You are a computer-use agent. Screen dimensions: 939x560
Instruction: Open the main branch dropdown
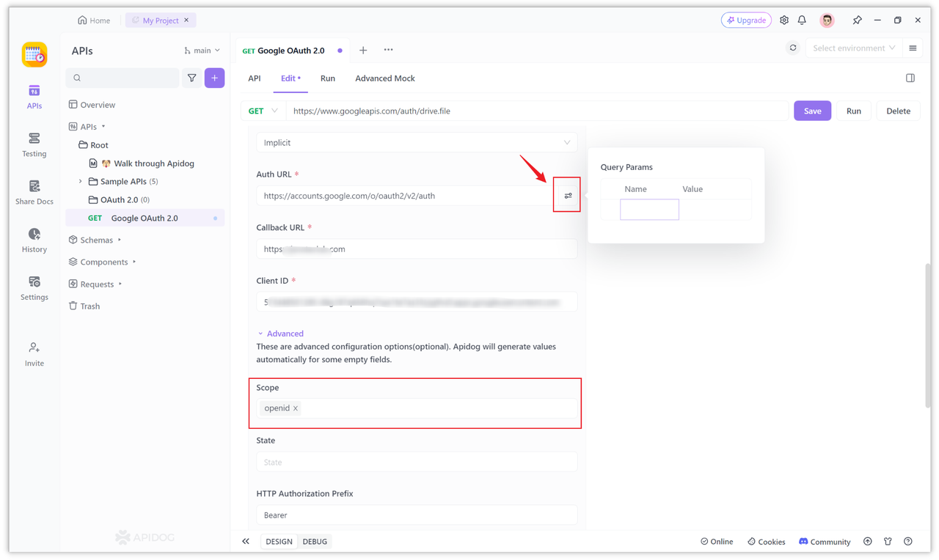[x=202, y=51]
